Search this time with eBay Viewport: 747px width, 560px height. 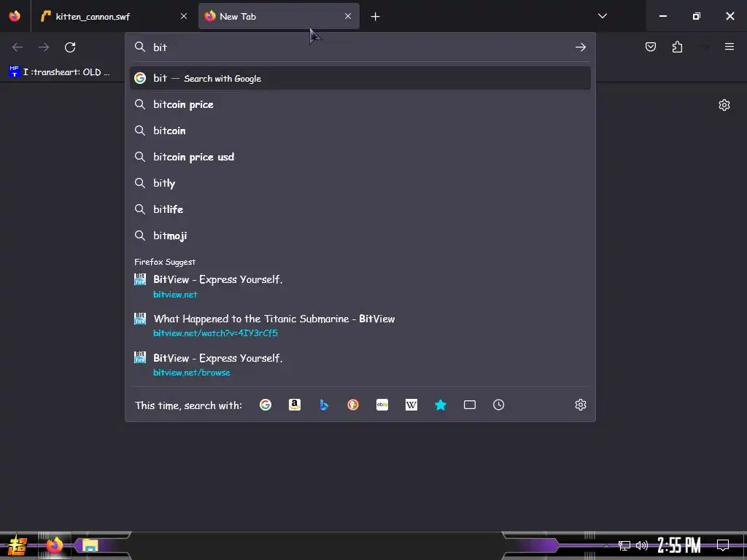pos(382,405)
